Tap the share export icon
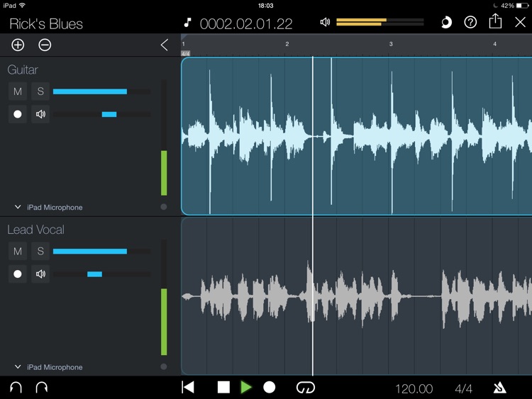Screen dimensions: 532x399 pyautogui.click(x=495, y=22)
